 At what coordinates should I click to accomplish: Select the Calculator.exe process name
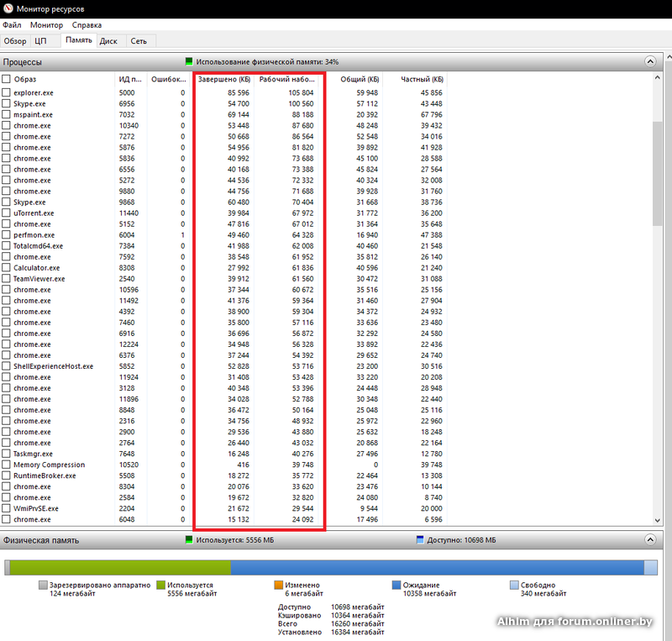(x=36, y=267)
